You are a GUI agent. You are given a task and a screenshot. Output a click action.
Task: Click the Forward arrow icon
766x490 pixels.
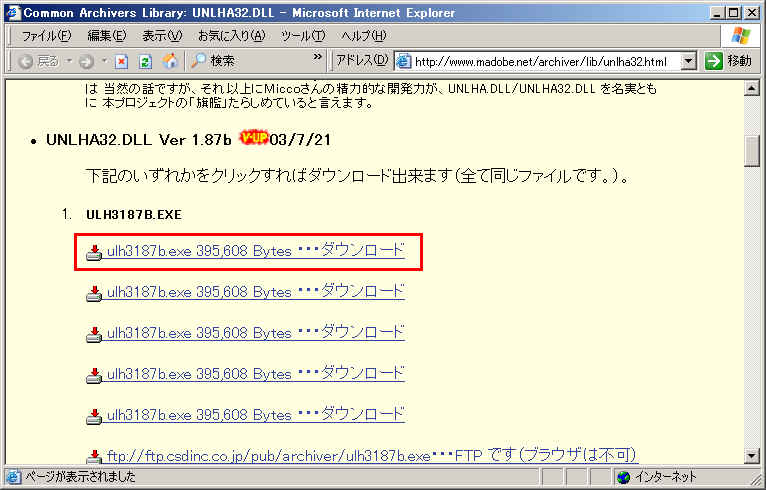click(x=86, y=61)
